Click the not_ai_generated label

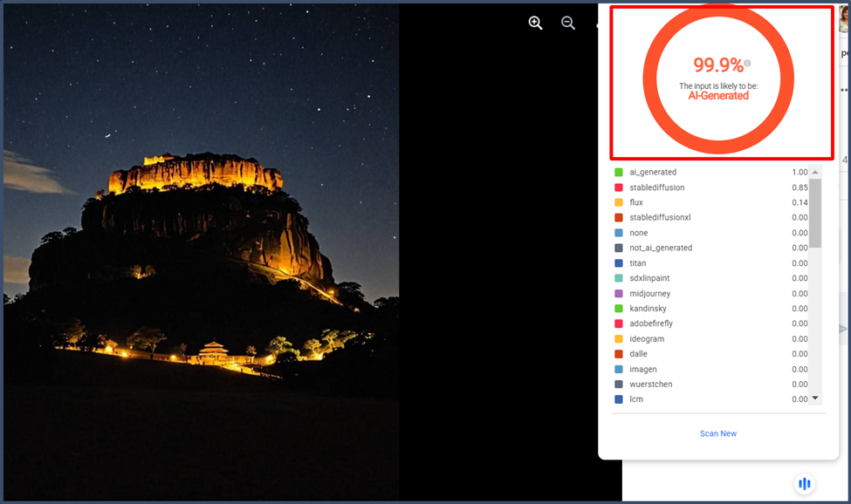[661, 248]
